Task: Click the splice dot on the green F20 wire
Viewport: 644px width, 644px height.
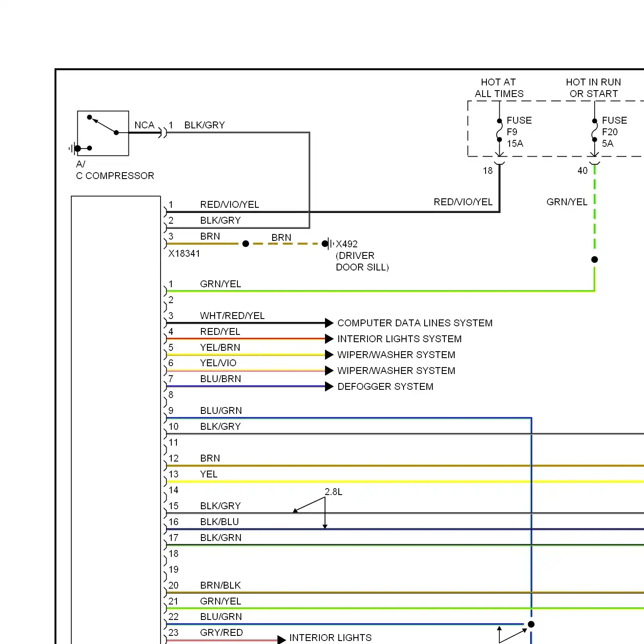Action: 595,259
